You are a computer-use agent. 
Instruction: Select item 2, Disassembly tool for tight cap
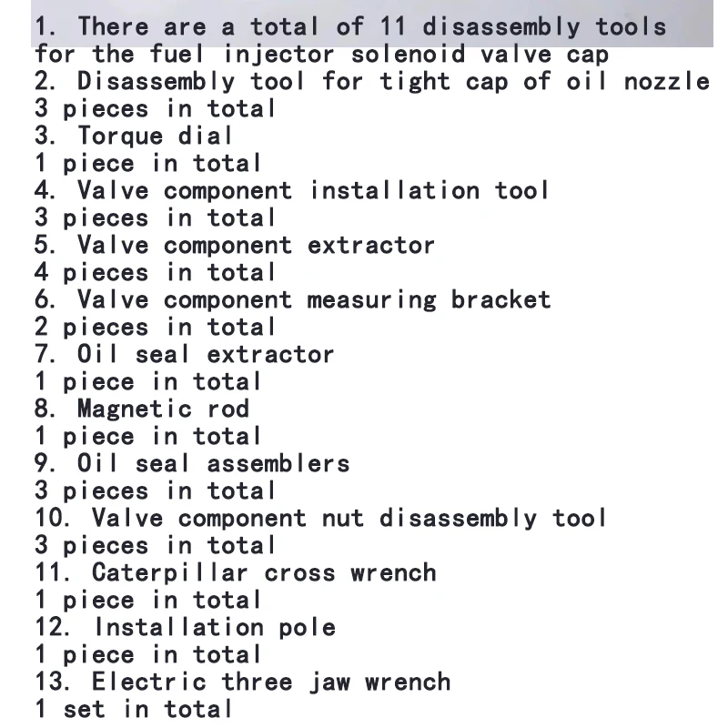(371, 81)
